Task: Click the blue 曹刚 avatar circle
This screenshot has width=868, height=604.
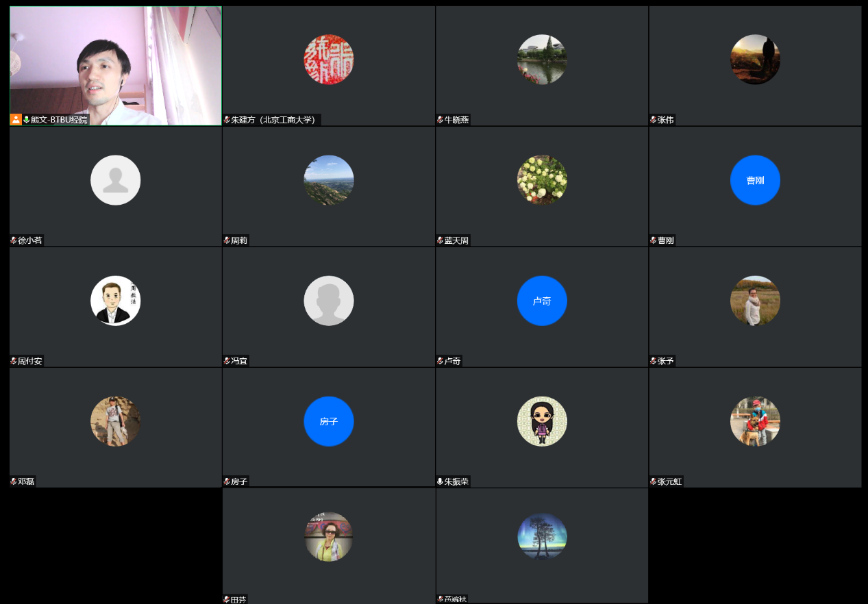Action: coord(755,180)
